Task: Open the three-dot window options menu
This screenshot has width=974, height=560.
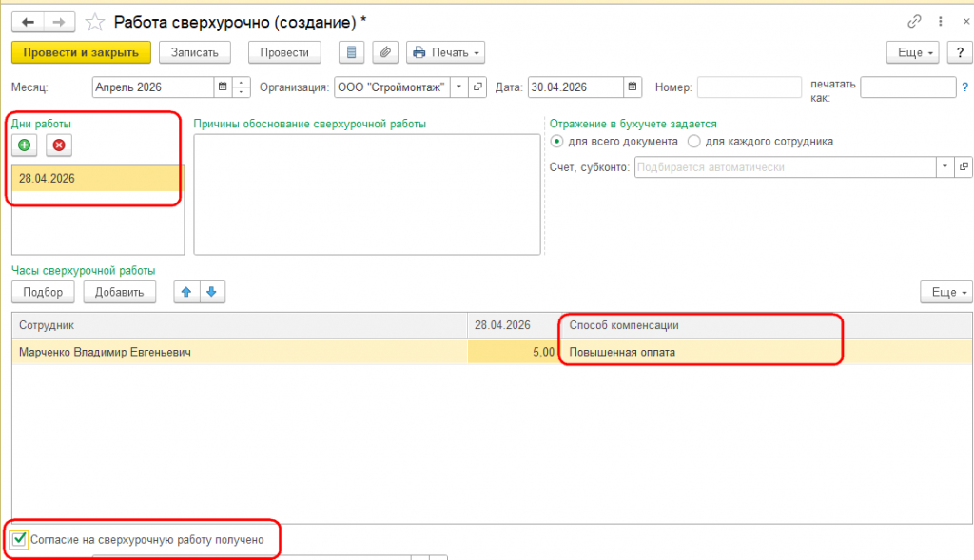Action: click(941, 22)
